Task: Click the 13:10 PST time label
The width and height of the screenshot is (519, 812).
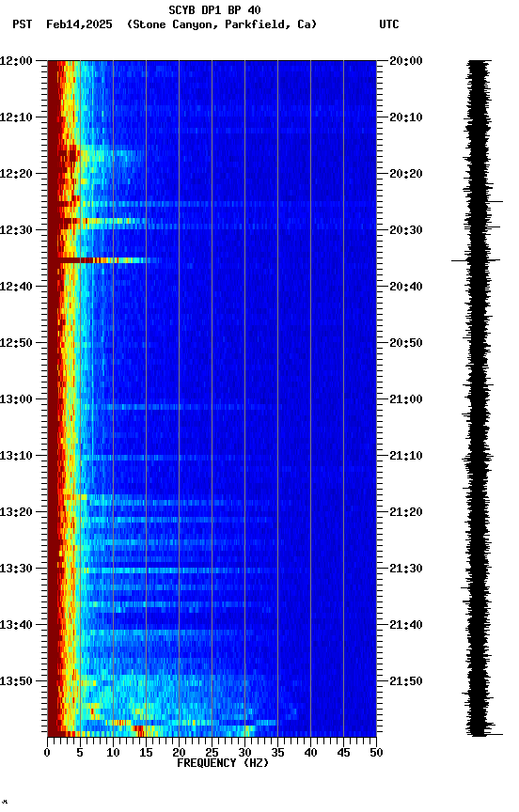Action: click(16, 456)
